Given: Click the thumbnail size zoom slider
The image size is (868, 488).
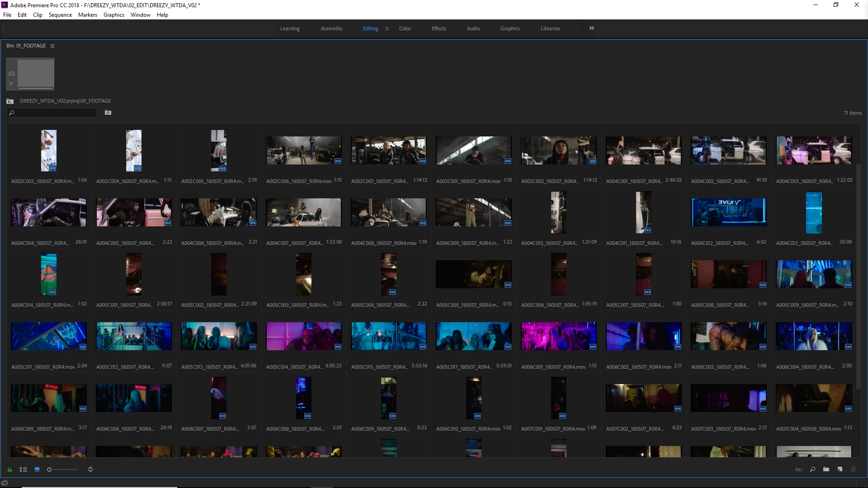Looking at the screenshot, I should click(63, 469).
